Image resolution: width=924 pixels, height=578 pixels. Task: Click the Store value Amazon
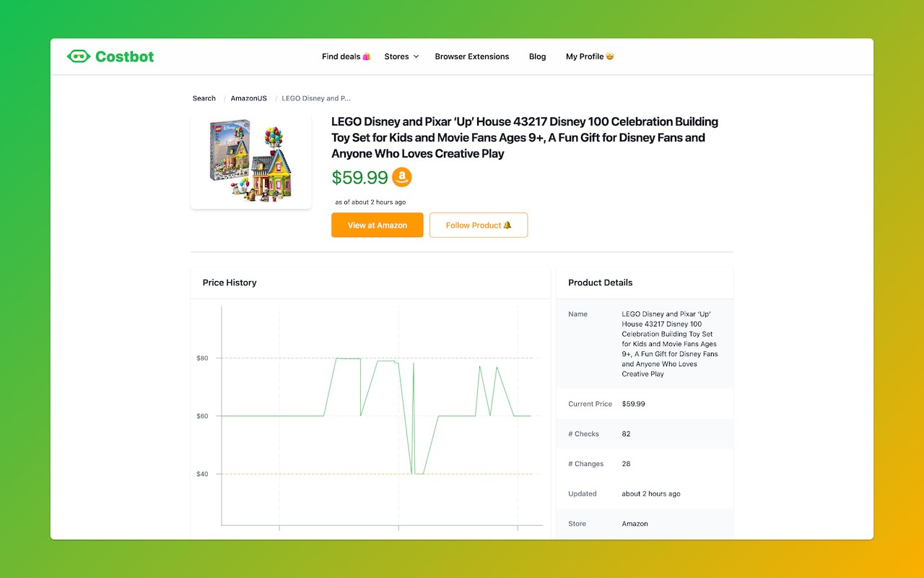pos(635,524)
